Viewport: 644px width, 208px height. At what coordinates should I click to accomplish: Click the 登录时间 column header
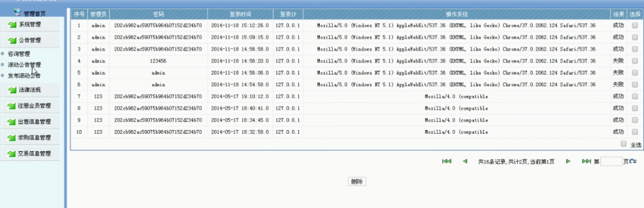[x=240, y=14]
